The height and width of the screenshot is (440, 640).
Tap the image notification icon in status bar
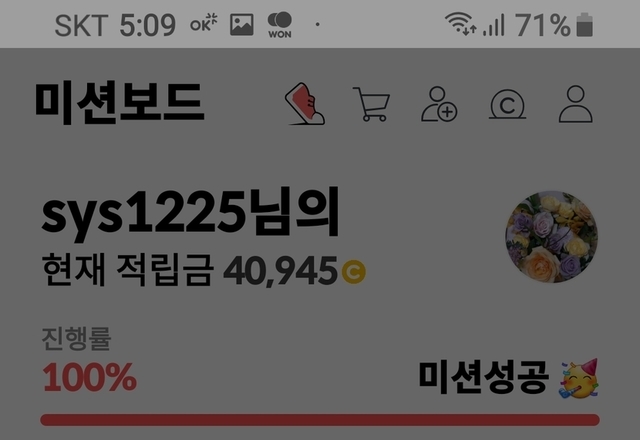(242, 24)
